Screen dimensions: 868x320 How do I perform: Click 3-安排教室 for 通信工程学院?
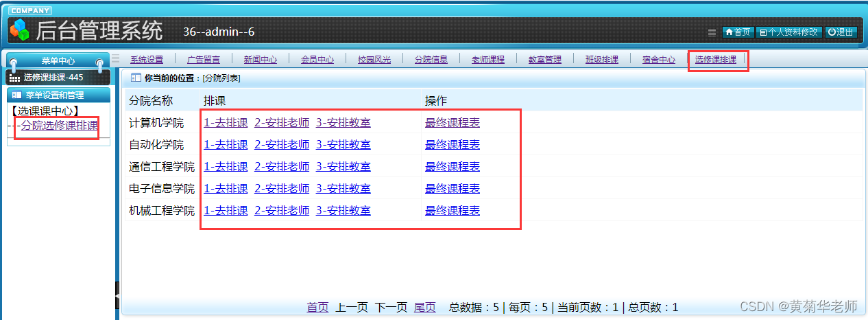[343, 167]
